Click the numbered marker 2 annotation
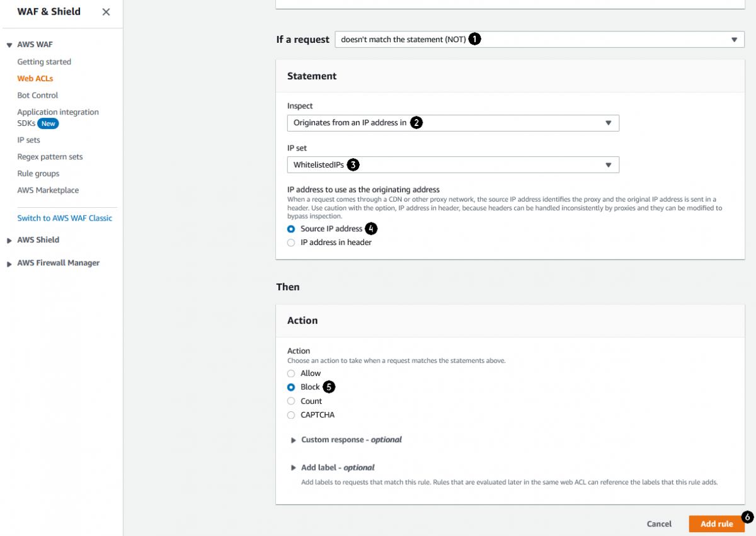 tap(416, 123)
